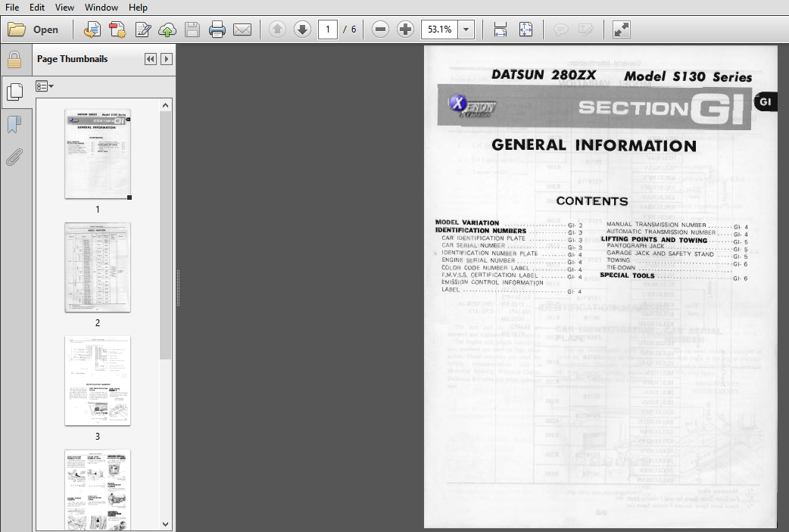Select page 1 thumbnail
The image size is (789, 532).
click(x=98, y=154)
